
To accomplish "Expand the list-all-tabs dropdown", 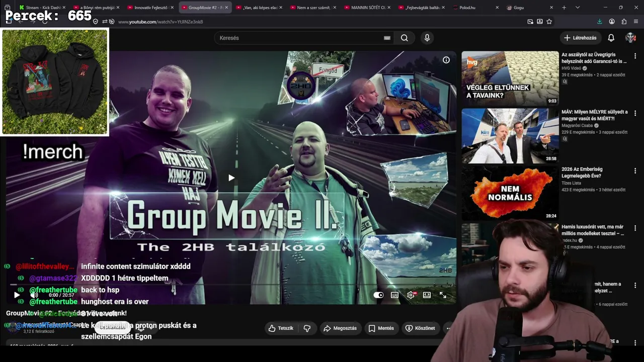I will [578, 8].
